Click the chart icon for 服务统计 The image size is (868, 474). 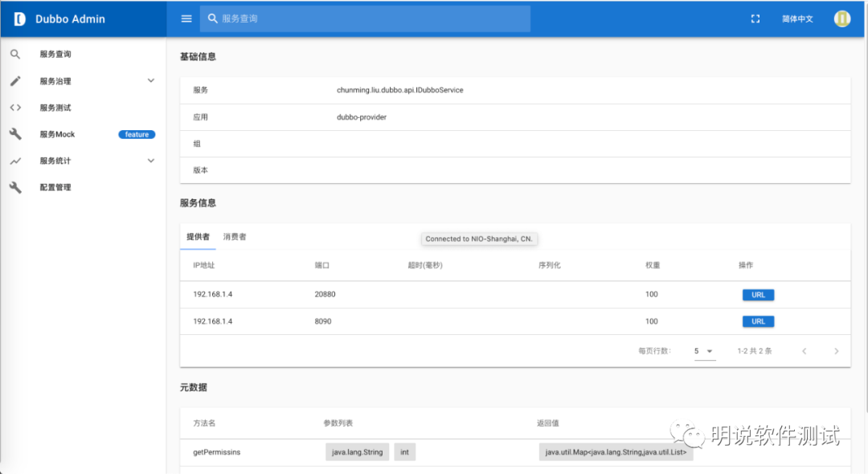tap(15, 161)
